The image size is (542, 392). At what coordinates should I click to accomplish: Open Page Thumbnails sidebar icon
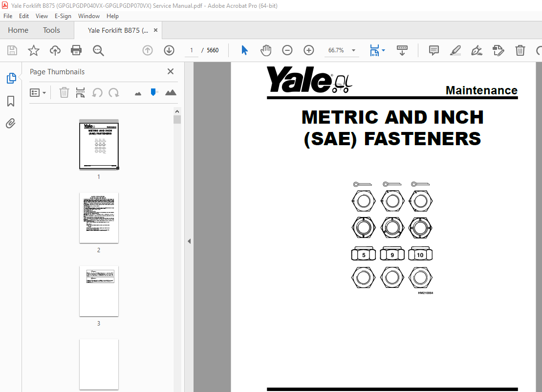[x=11, y=78]
